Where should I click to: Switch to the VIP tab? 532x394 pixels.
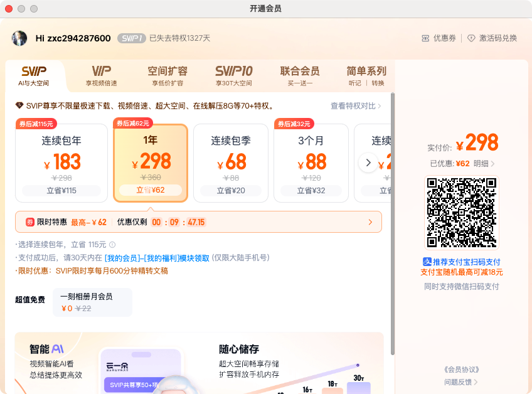pyautogui.click(x=101, y=76)
